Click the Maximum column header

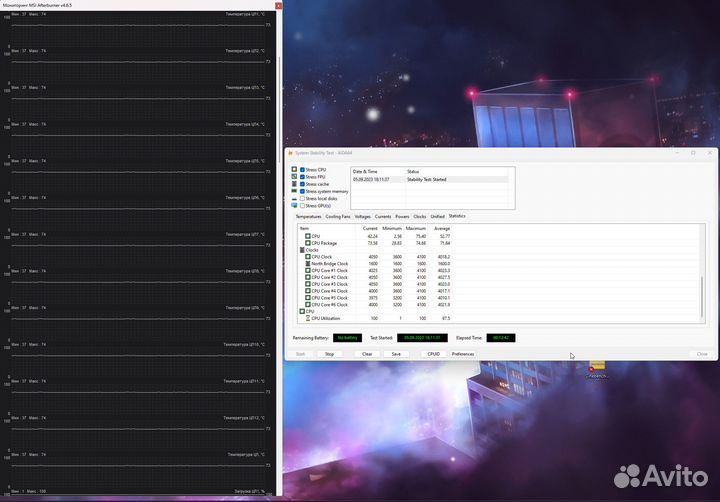(x=416, y=228)
